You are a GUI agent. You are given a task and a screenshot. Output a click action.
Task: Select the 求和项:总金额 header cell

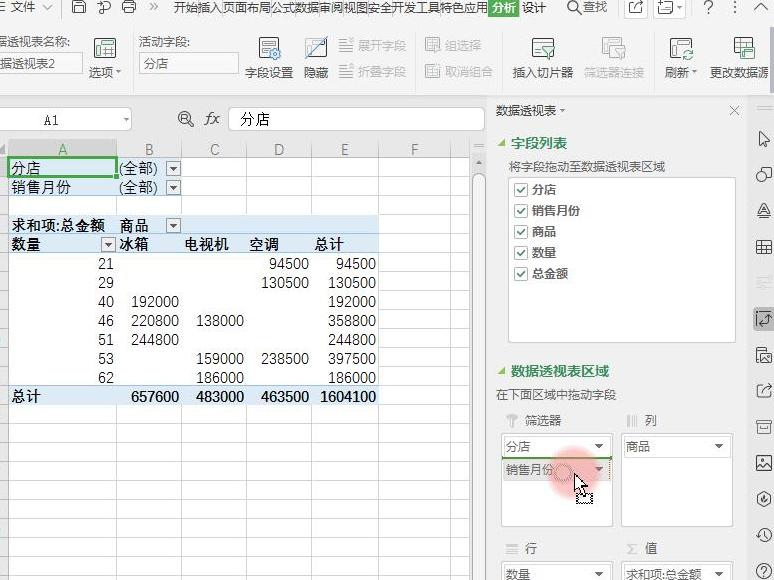click(x=63, y=226)
